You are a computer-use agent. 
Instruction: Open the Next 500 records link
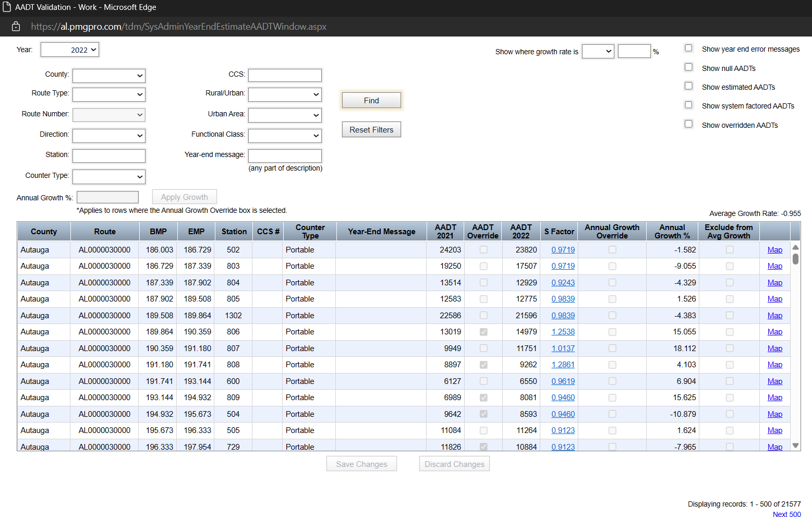pyautogui.click(x=786, y=514)
